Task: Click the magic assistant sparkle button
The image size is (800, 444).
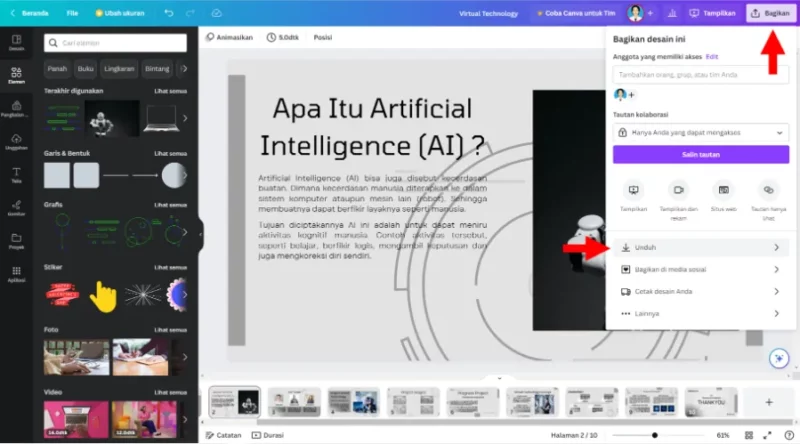Action: (779, 358)
